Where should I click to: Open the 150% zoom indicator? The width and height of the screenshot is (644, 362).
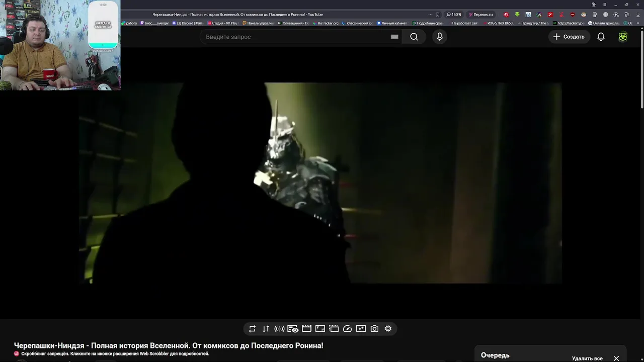tap(453, 15)
